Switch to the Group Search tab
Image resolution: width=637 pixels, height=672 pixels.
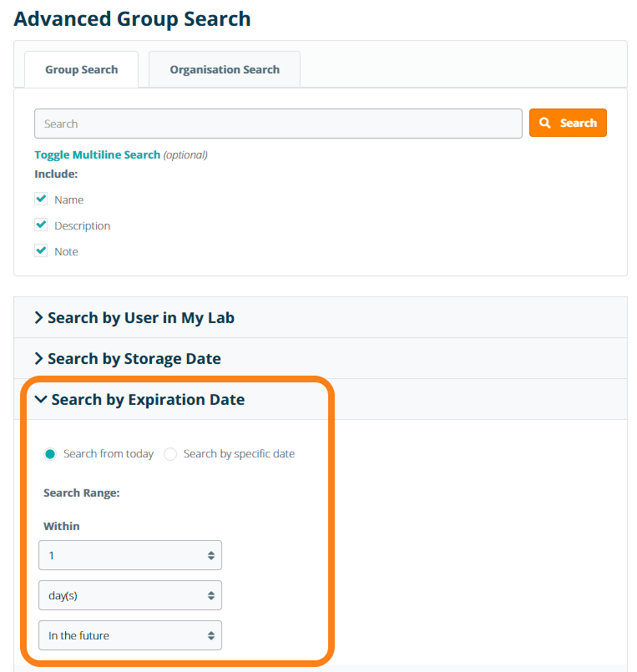pos(81,69)
